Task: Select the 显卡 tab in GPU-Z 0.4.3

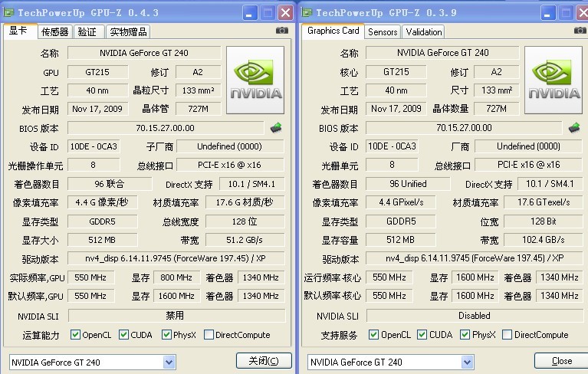Action: (x=20, y=31)
